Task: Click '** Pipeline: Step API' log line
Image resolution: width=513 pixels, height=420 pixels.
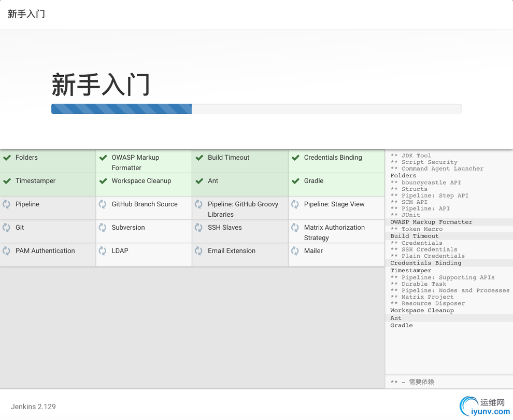Action: coord(429,195)
